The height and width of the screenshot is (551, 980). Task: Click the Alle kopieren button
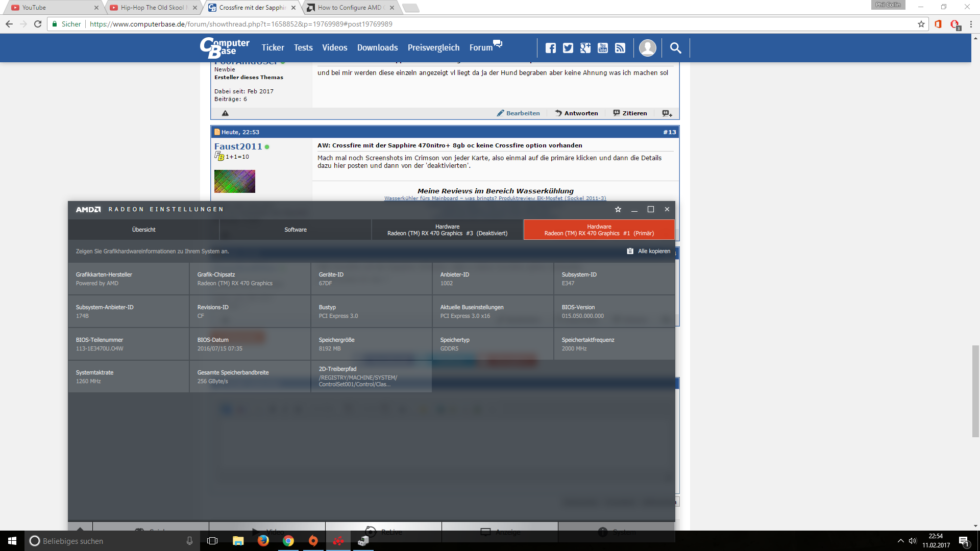649,251
